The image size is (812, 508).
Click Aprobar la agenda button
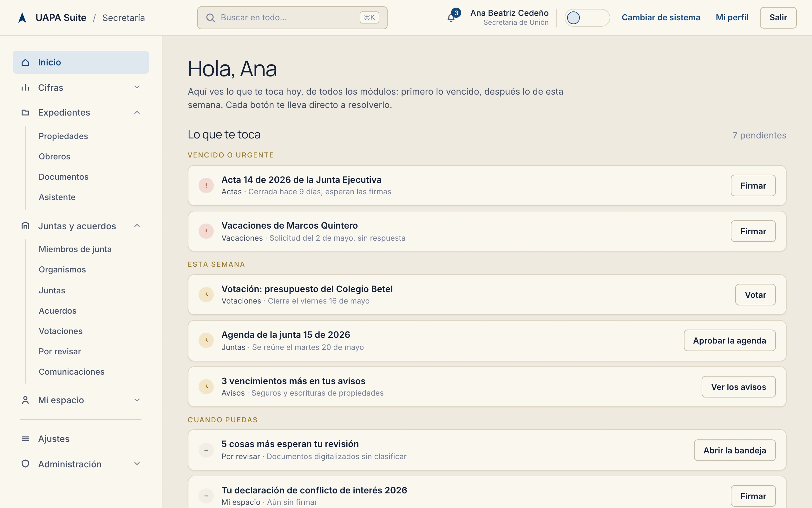730,340
